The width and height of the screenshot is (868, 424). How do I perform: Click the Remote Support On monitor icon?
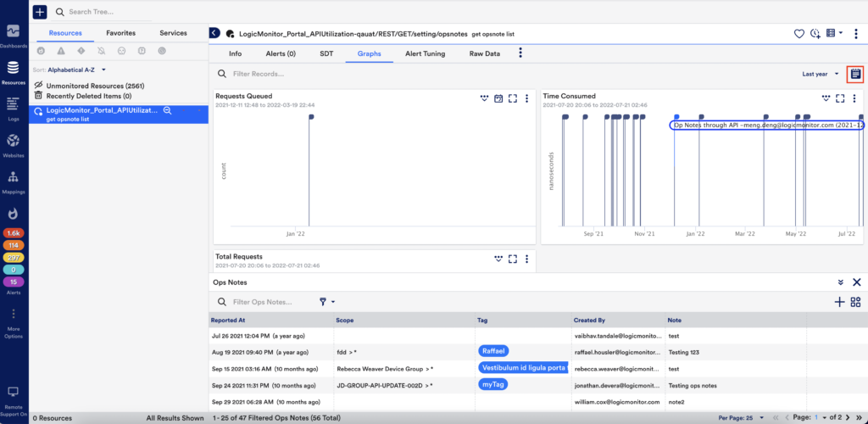(x=14, y=391)
